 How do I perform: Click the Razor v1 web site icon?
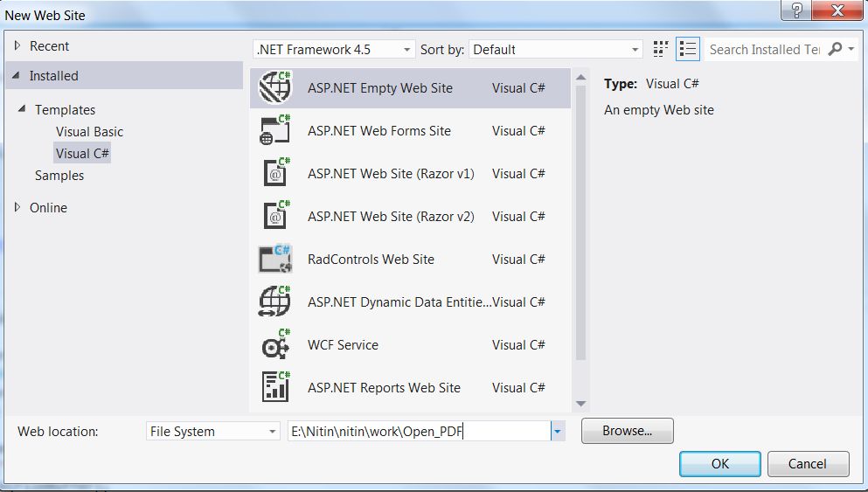(276, 173)
